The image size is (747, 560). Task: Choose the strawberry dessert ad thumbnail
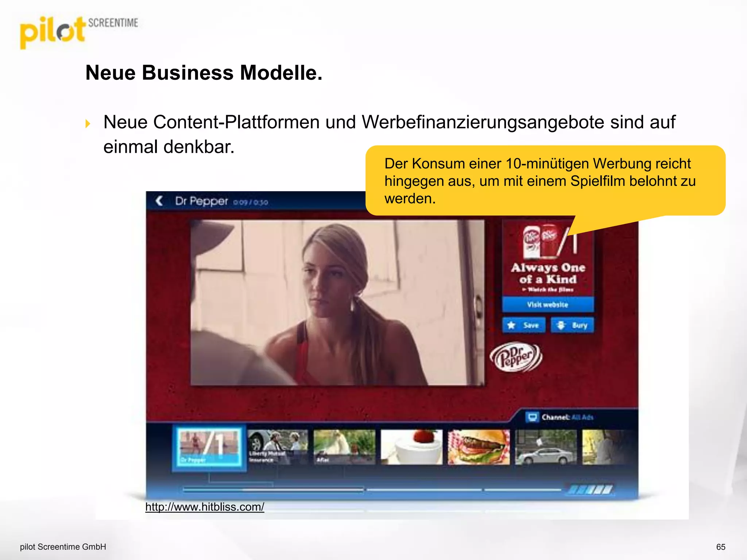[411, 447]
